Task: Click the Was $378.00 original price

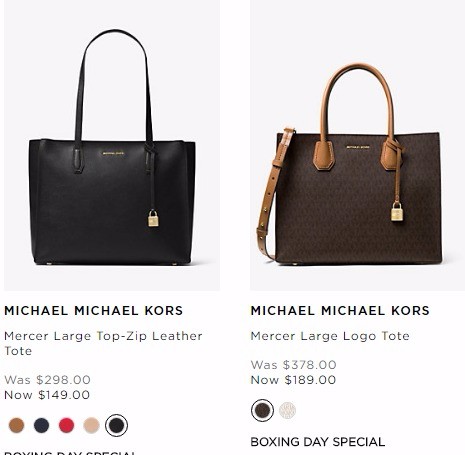Action: [x=294, y=365]
